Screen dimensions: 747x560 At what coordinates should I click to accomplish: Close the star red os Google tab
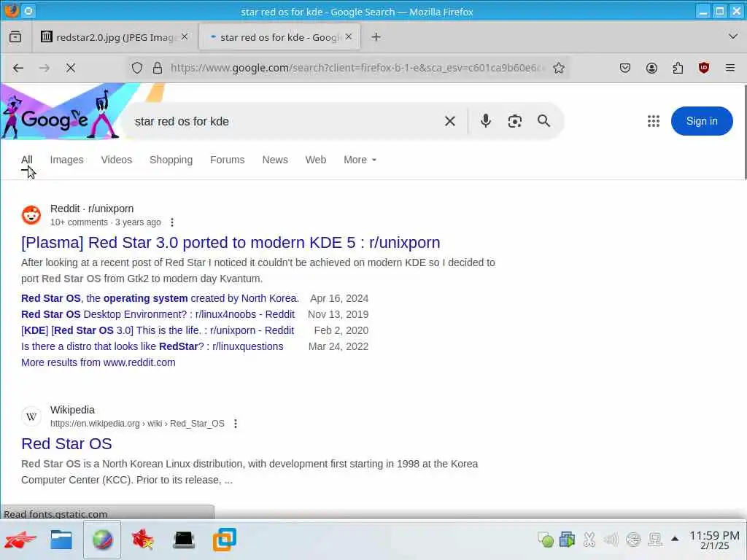point(349,36)
